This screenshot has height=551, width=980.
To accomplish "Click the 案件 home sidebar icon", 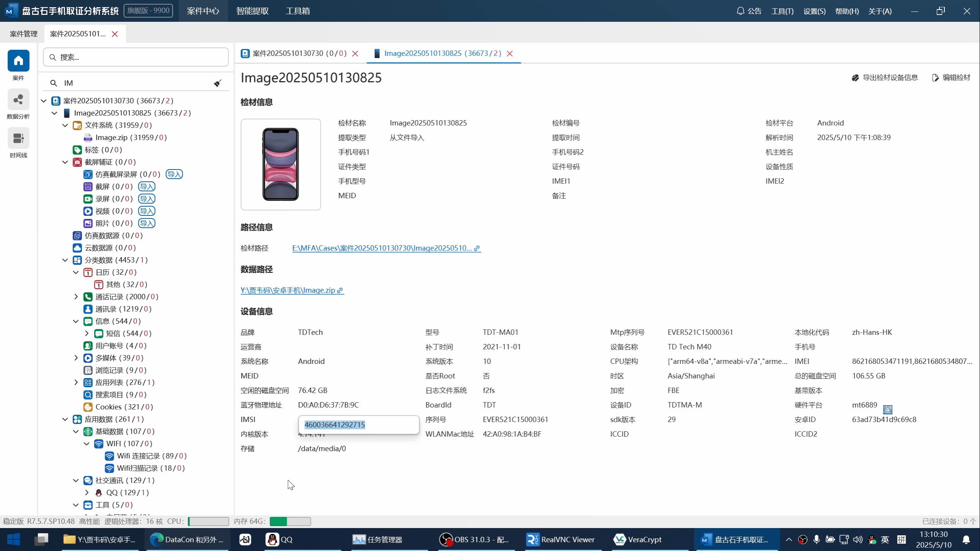I will (18, 61).
